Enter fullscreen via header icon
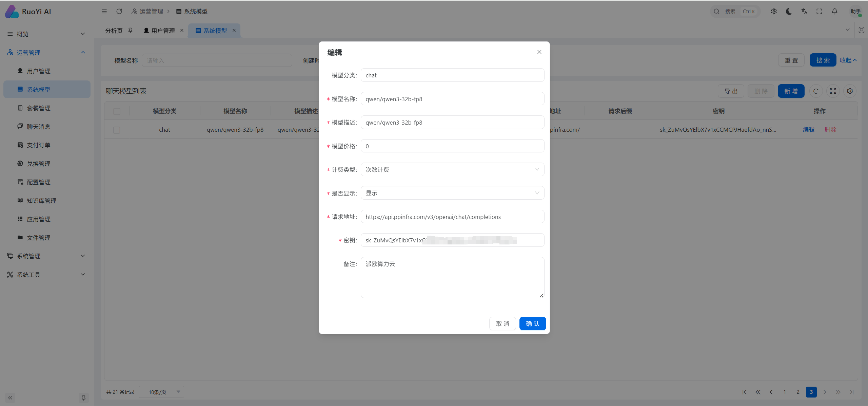The height and width of the screenshot is (406, 868). pos(819,11)
